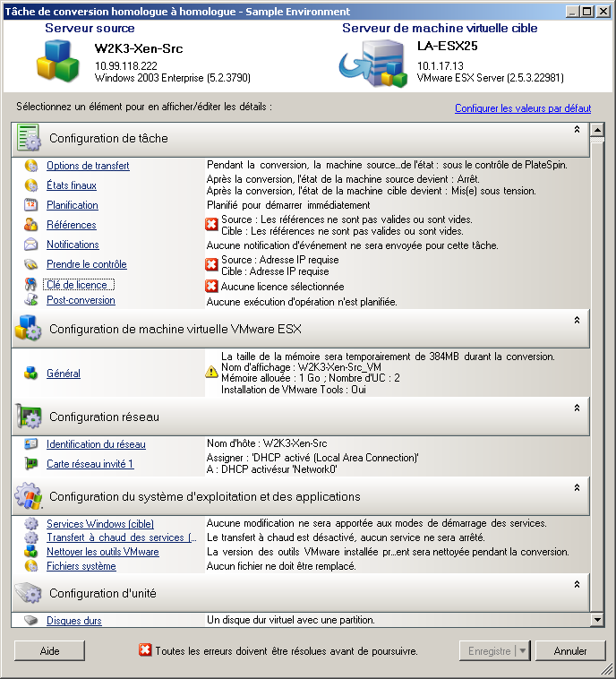
Task: Click the Options de transfert icon
Action: pos(30,166)
